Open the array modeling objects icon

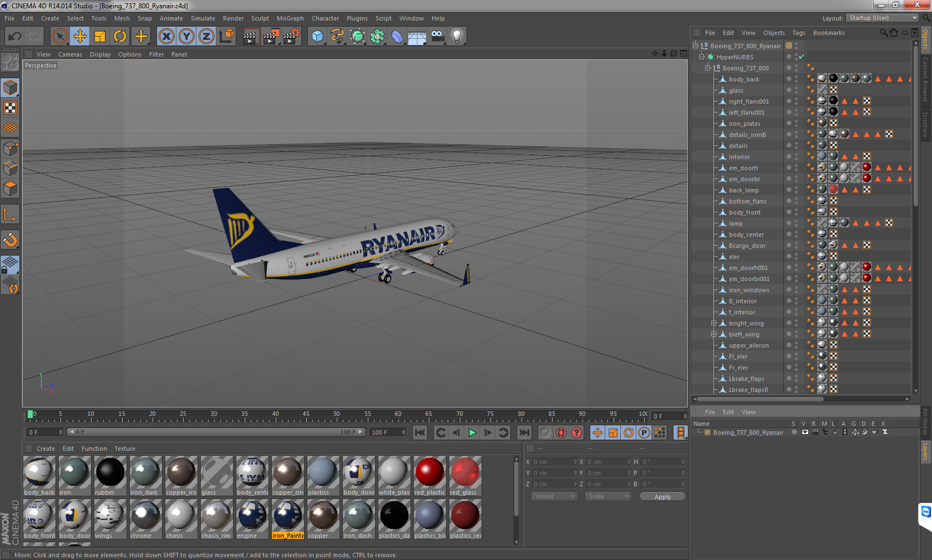[x=377, y=37]
